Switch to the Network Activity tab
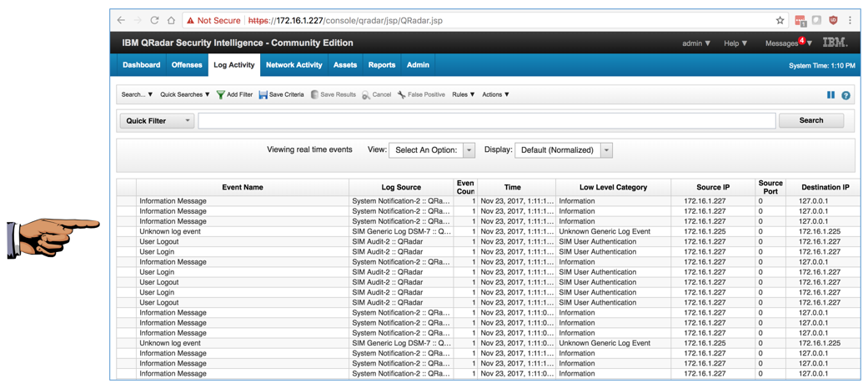868x389 pixels. [294, 65]
